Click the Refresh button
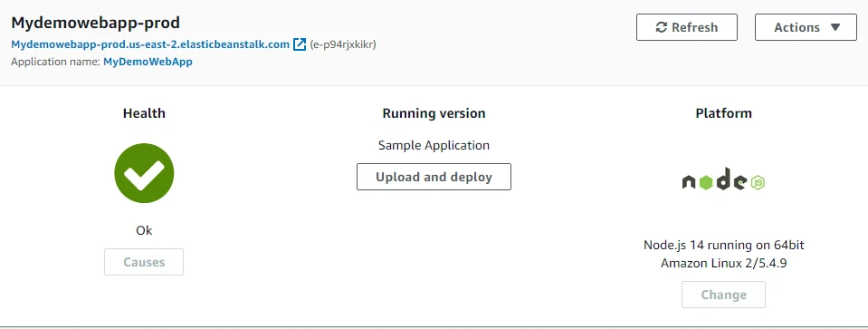This screenshot has width=868, height=329. (x=686, y=27)
